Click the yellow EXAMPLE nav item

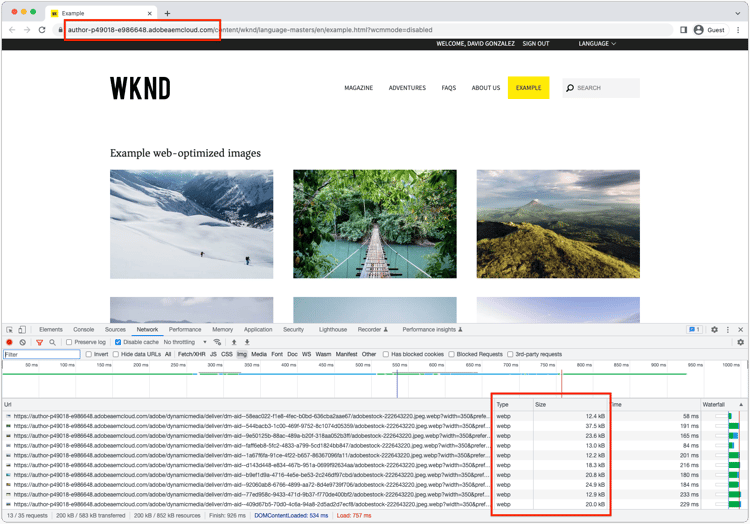[529, 88]
